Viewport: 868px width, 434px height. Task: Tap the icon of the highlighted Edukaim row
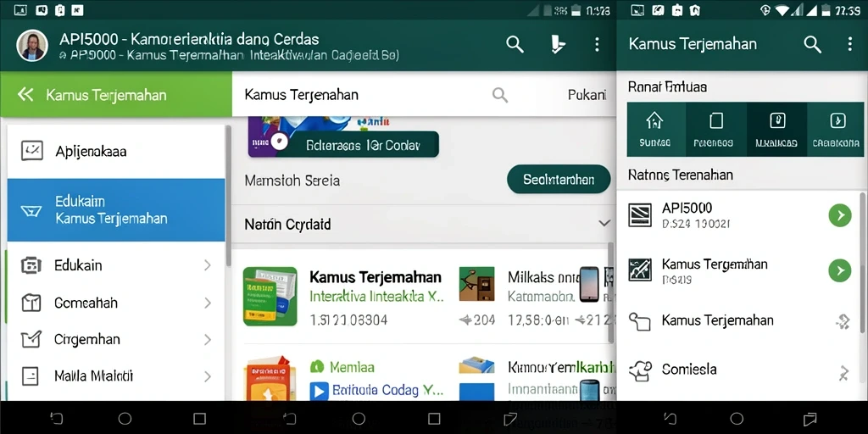point(31,210)
